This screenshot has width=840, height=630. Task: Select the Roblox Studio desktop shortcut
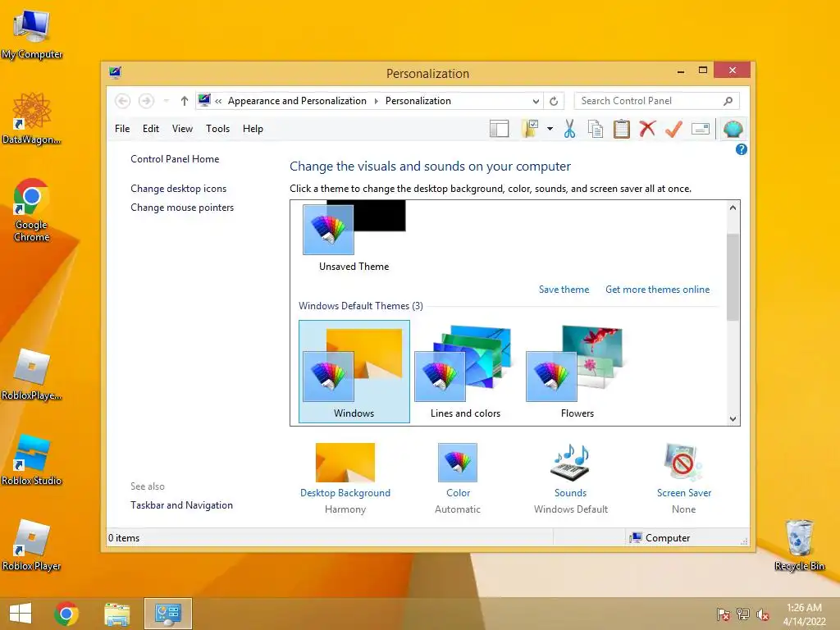(31, 459)
